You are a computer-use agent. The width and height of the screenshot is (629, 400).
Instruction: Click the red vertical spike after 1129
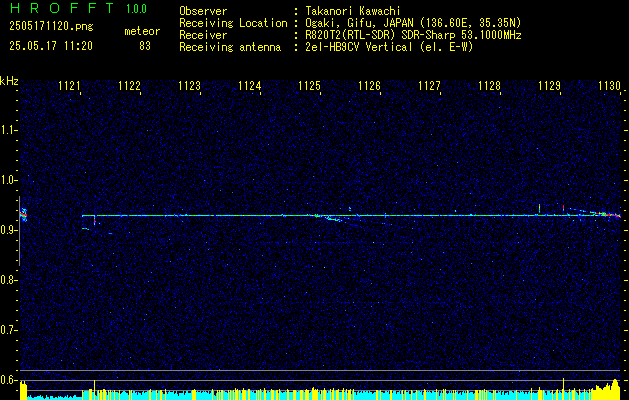[x=564, y=208]
